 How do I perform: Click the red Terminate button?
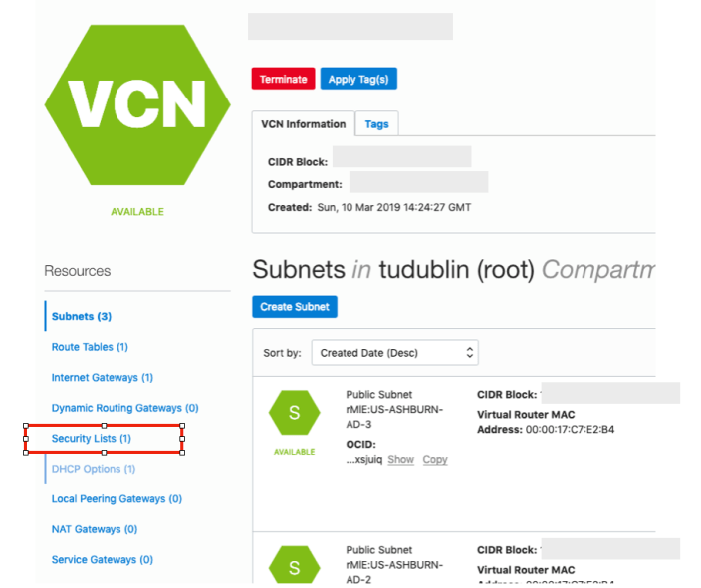point(283,79)
